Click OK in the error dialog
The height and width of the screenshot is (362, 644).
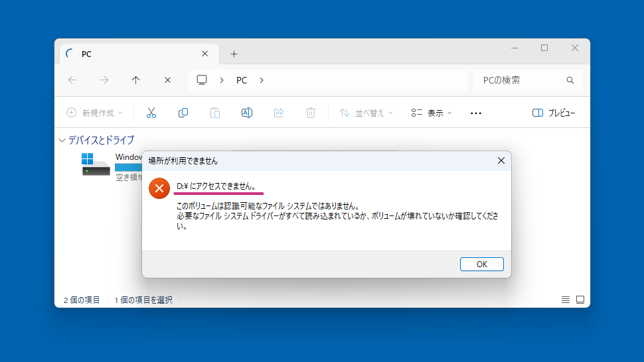point(482,265)
